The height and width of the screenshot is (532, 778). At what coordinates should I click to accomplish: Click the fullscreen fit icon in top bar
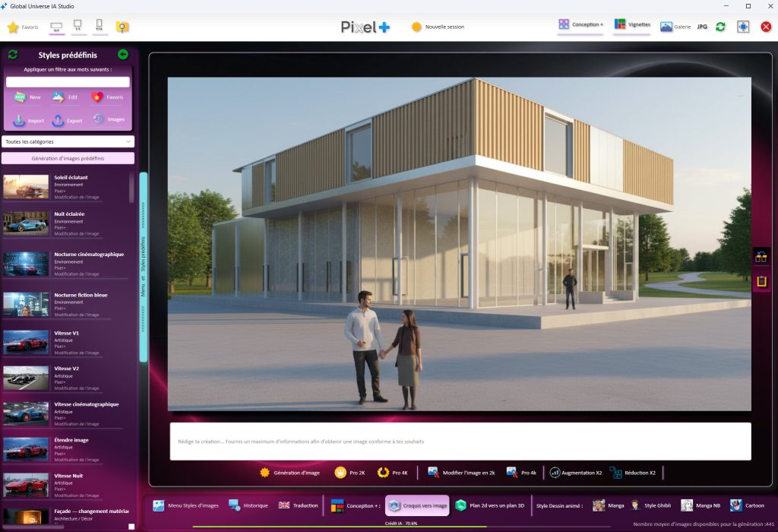pos(743,27)
